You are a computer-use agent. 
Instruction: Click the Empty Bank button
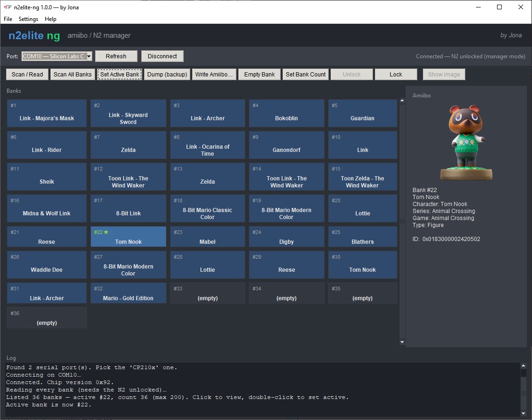tap(260, 74)
